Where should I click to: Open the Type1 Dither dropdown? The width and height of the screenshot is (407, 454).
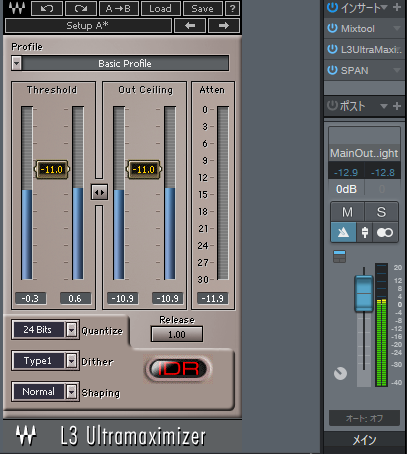[71, 360]
